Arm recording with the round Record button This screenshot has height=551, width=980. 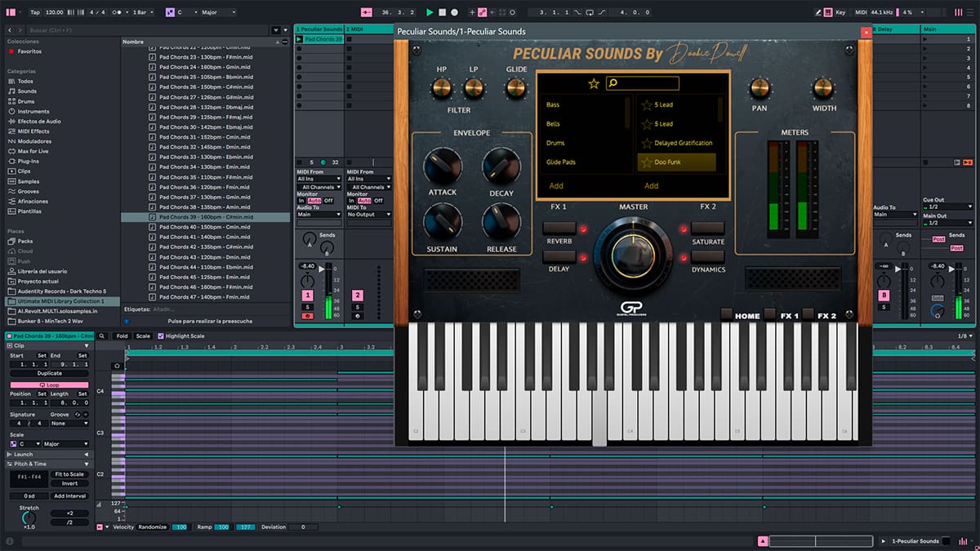point(454,12)
